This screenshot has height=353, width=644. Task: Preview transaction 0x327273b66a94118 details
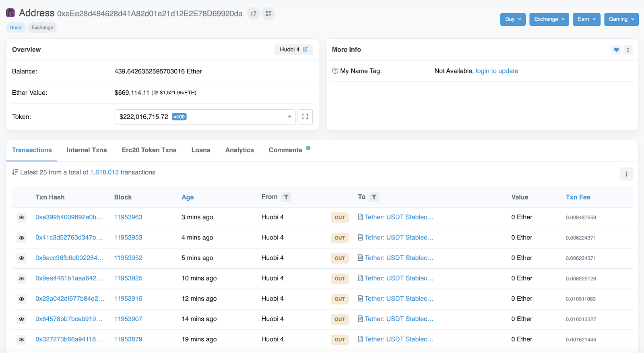(x=22, y=340)
